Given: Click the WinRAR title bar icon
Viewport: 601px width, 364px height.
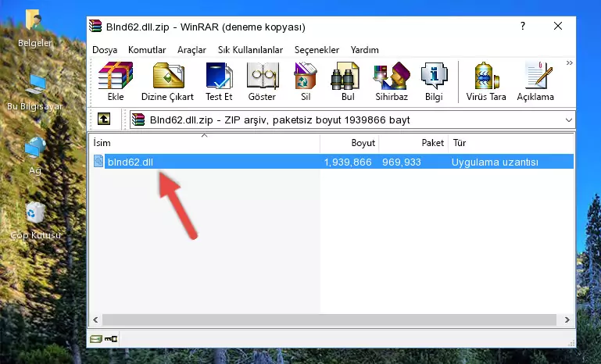Looking at the screenshot, I should tap(95, 26).
